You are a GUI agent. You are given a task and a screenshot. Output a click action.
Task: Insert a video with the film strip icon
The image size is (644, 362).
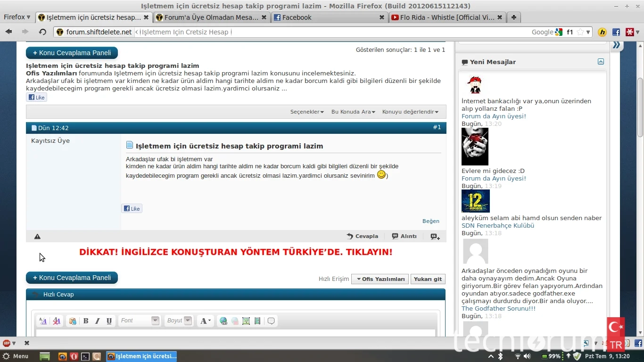257,321
